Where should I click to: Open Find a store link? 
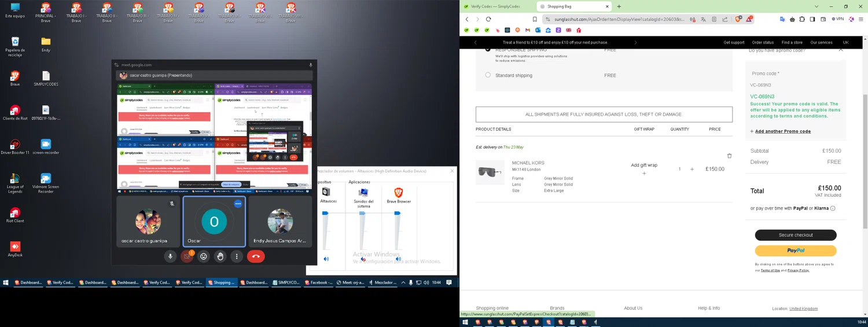tap(792, 42)
